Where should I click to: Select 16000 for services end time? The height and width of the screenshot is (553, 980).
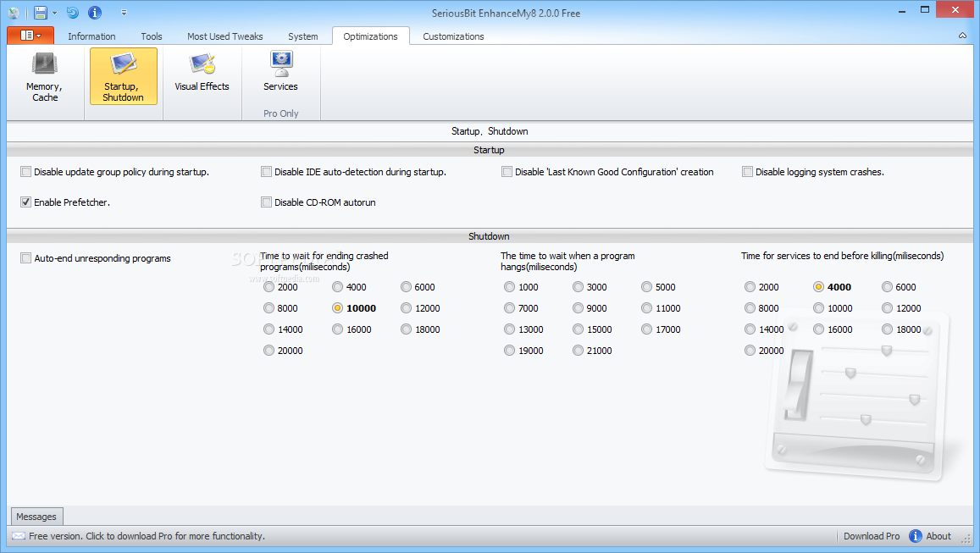(819, 329)
